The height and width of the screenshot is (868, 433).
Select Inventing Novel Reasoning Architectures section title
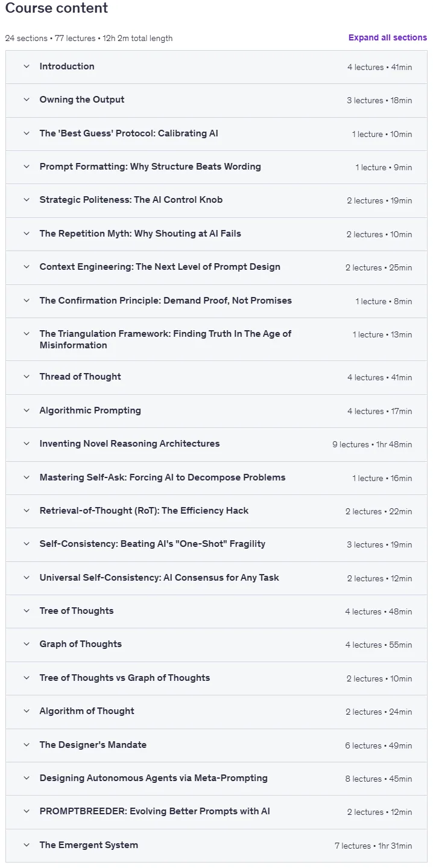[130, 444]
